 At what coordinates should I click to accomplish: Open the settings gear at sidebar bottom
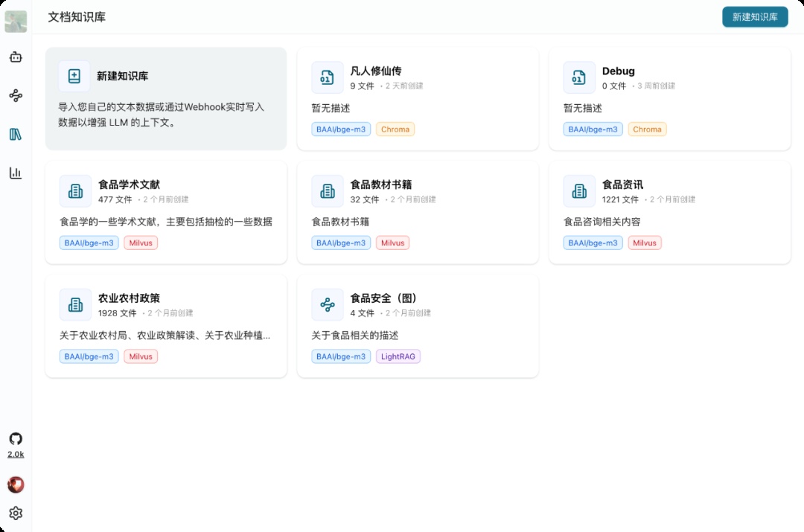click(16, 513)
